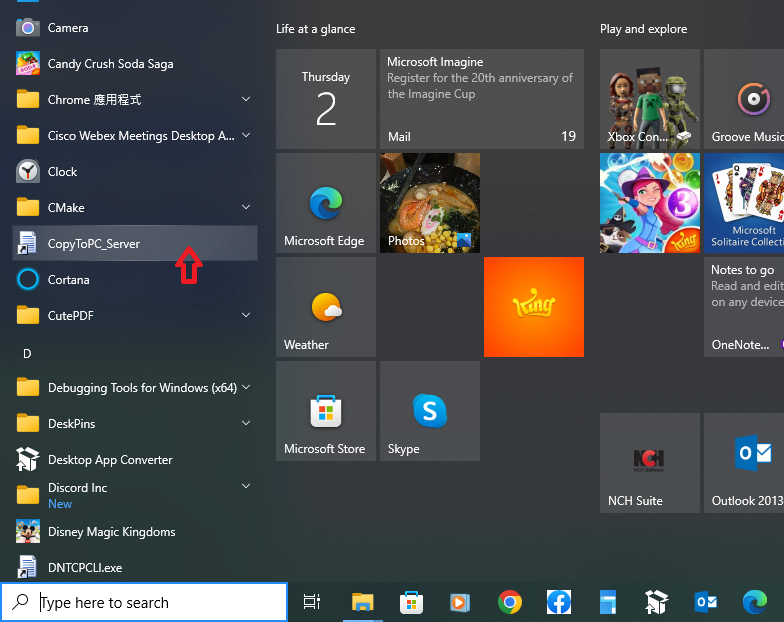Open Disney Magic Kingdoms
784x622 pixels.
pyautogui.click(x=135, y=532)
